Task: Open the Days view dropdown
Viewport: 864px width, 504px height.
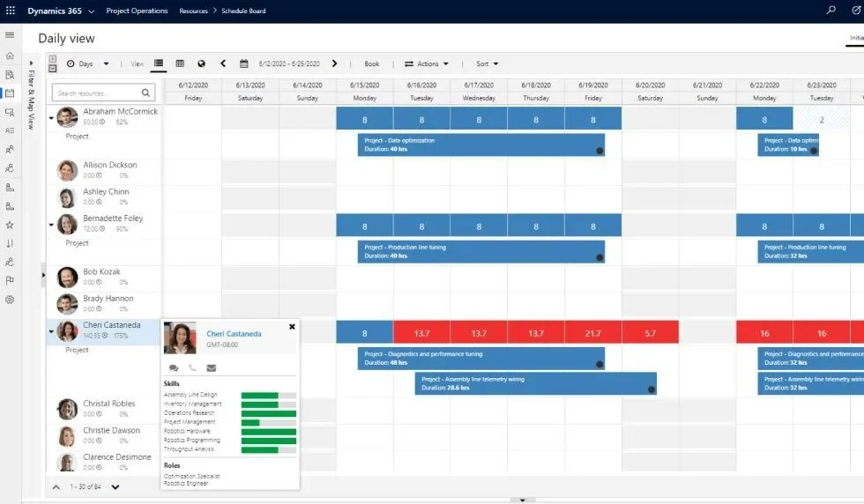Action: [87, 63]
